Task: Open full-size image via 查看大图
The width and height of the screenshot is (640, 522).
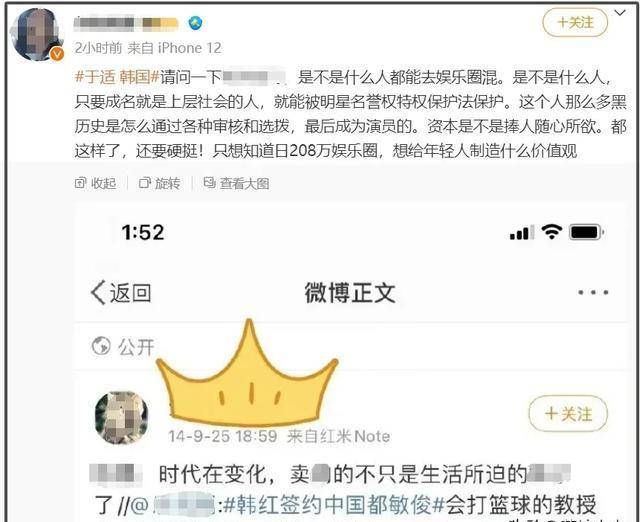Action: tap(236, 183)
